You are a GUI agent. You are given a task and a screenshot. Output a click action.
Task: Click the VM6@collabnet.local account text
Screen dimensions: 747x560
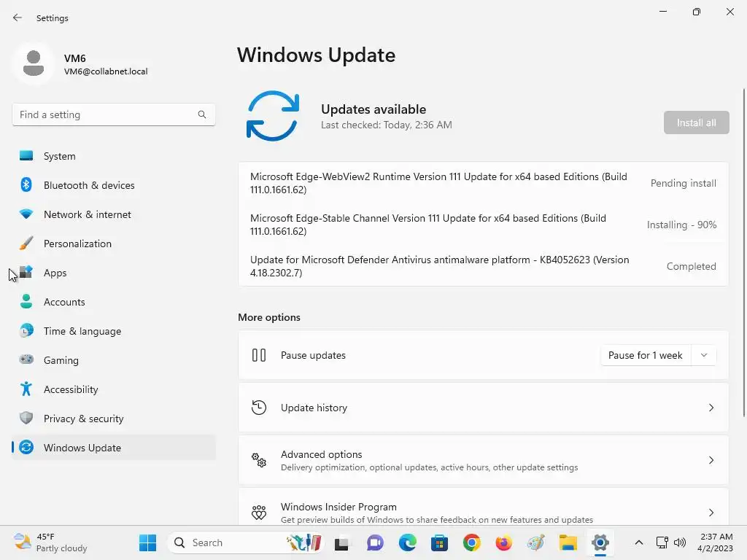click(106, 71)
